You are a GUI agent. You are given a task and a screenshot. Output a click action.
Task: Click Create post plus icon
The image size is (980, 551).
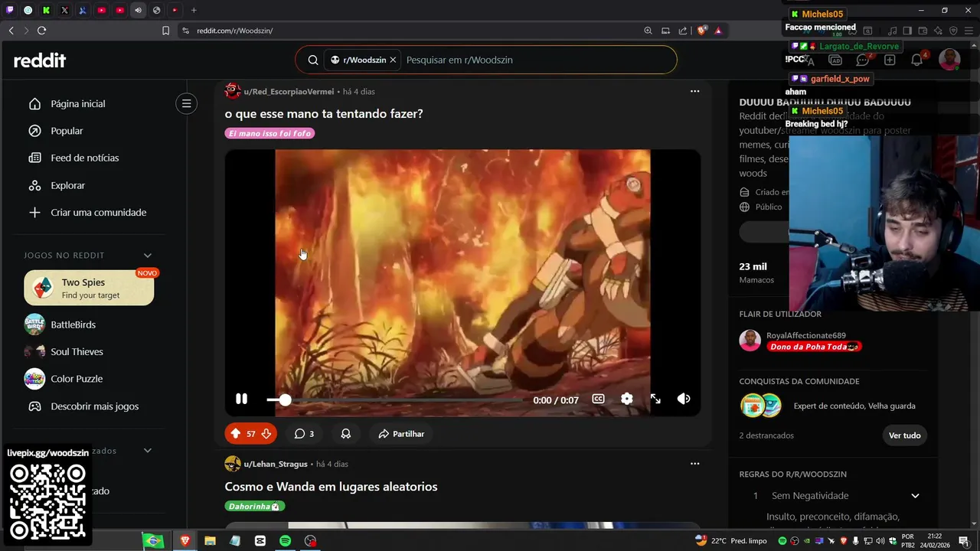tap(890, 60)
